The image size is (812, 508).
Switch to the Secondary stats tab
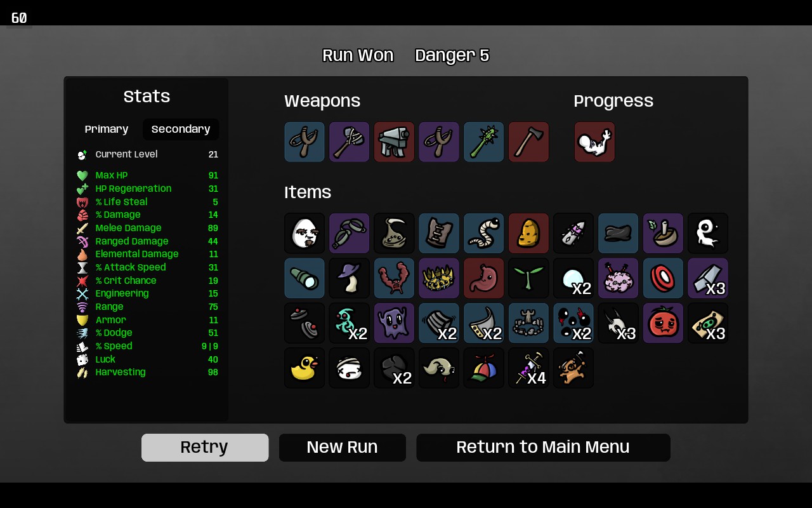tap(181, 129)
